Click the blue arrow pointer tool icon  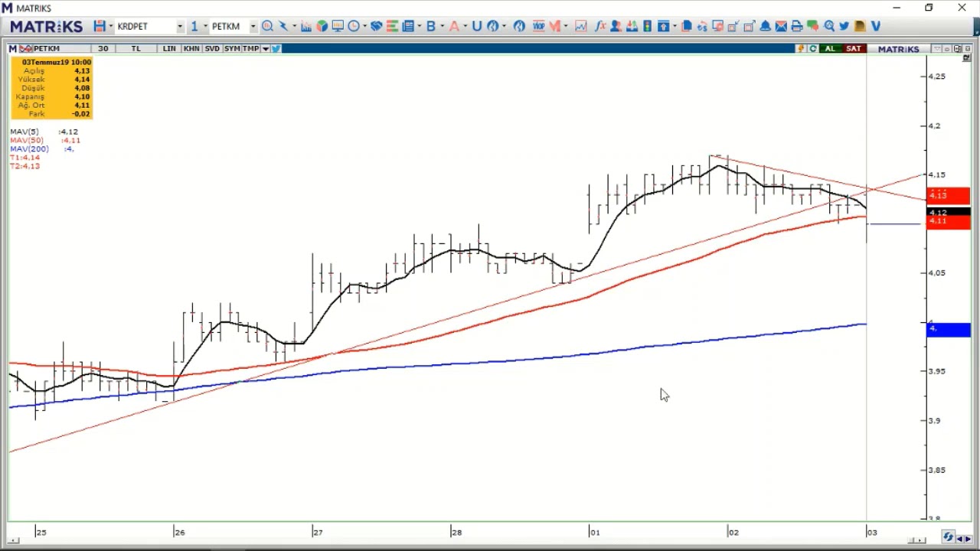283,26
